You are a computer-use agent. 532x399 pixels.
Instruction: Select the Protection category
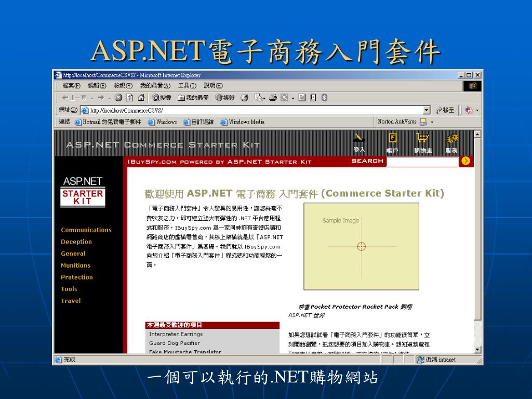77,277
